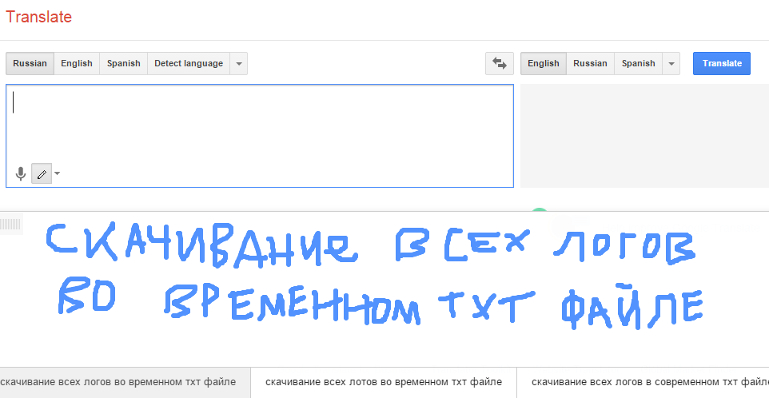Enable Detect language for the source
This screenshot has width=769, height=398.
[188, 63]
